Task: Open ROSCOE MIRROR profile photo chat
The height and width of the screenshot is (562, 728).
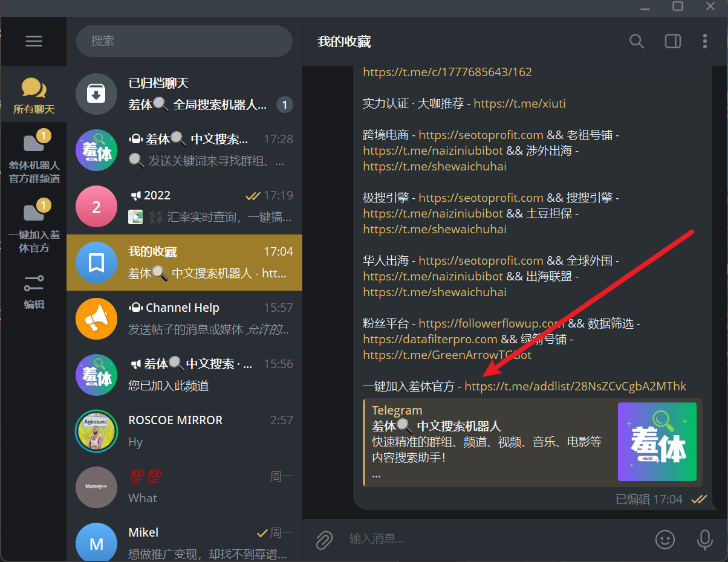Action: click(96, 431)
